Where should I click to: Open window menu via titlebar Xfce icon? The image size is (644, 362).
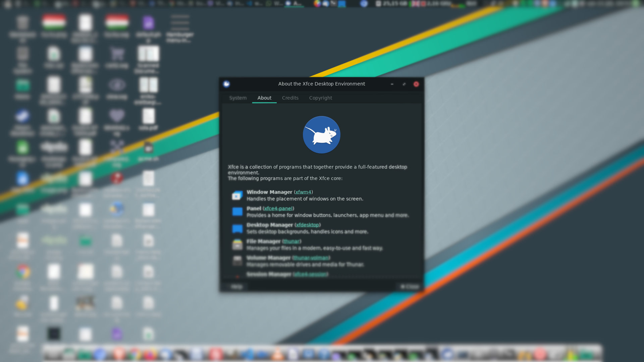click(226, 84)
